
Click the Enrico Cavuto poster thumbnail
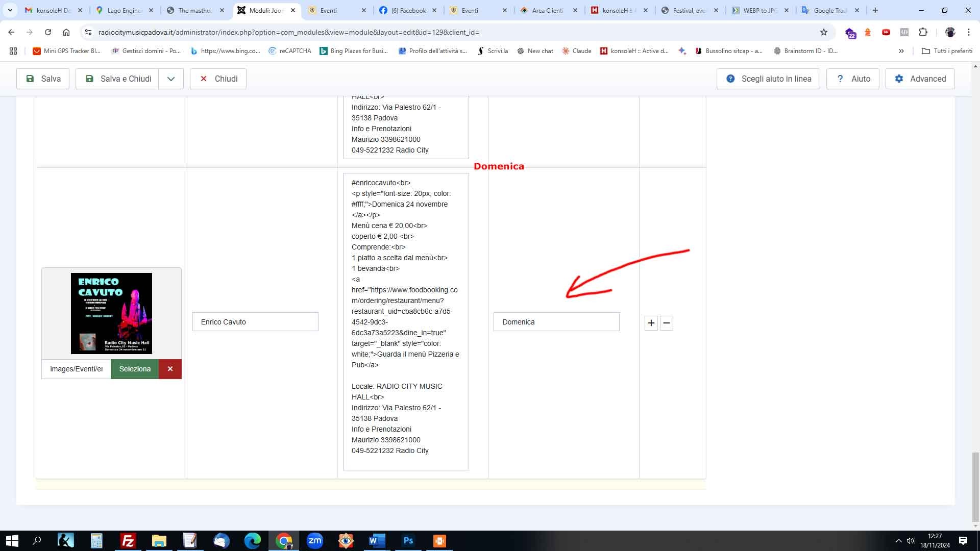[111, 313]
